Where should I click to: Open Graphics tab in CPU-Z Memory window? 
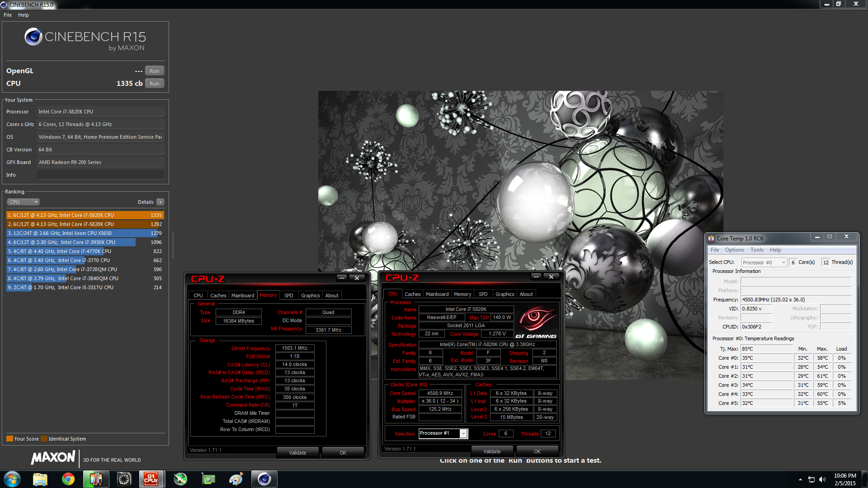coord(310,296)
